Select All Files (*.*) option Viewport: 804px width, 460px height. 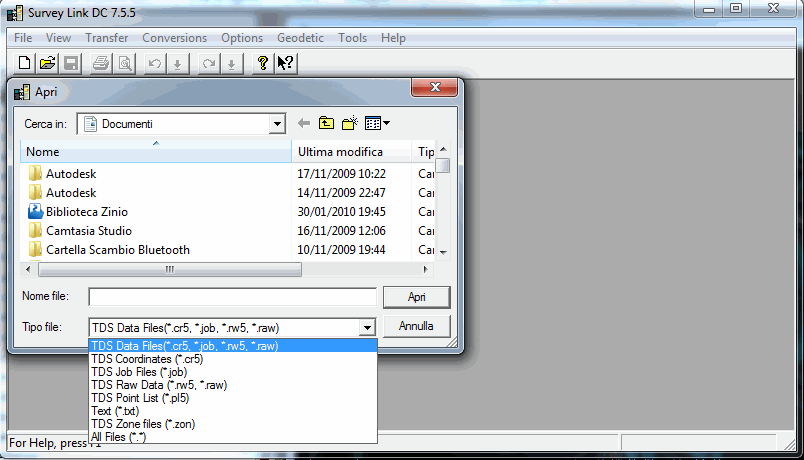click(233, 437)
